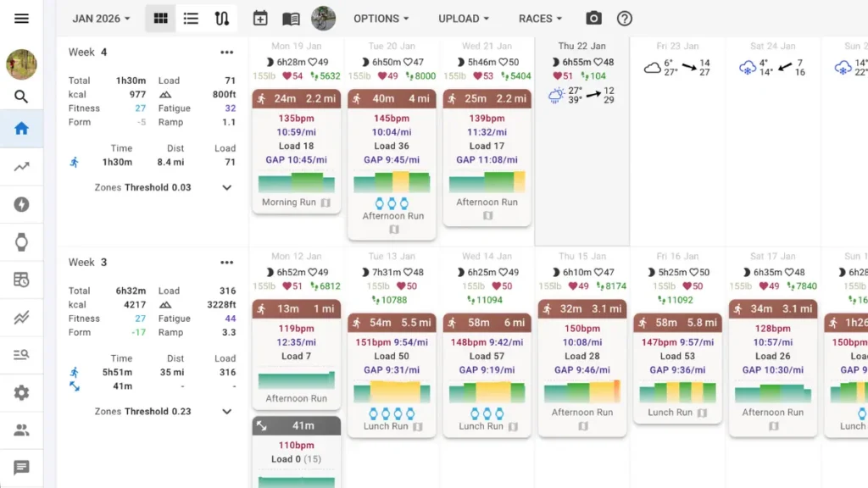This screenshot has width=868, height=488.
Task: Open the route map view
Action: pyautogui.click(x=220, y=18)
